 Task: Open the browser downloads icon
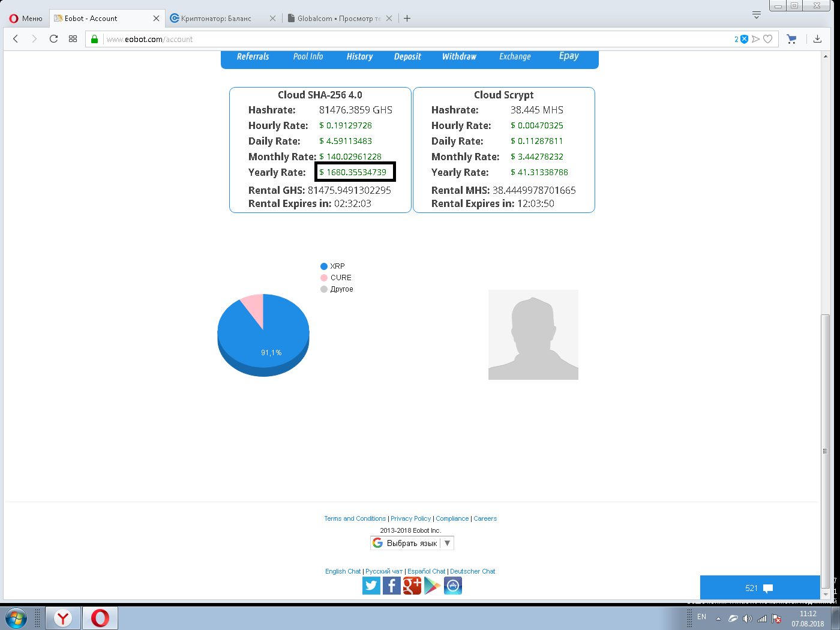point(817,39)
